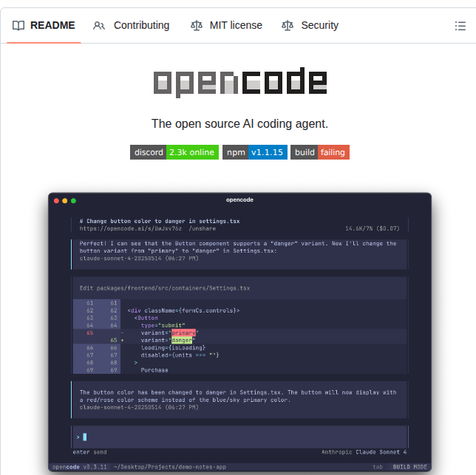Click the "disabled={units === ""}" code line
476x475 pixels.
click(x=180, y=355)
